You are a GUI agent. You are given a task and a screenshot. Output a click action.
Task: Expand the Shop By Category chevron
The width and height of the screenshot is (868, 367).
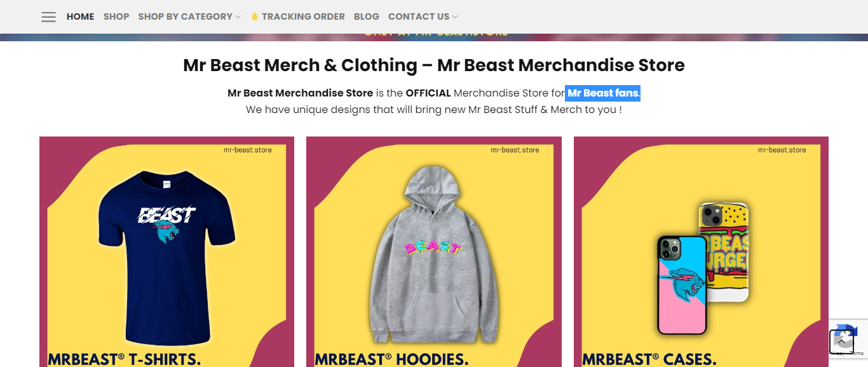point(238,17)
